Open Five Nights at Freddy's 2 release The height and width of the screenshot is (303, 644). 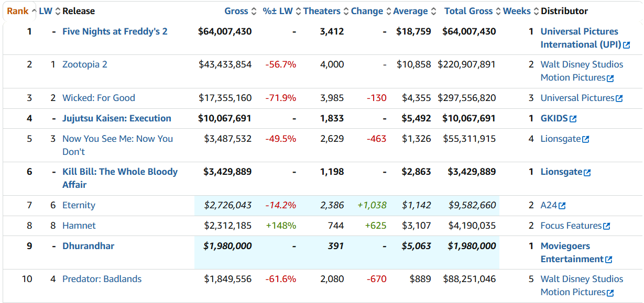(x=115, y=31)
